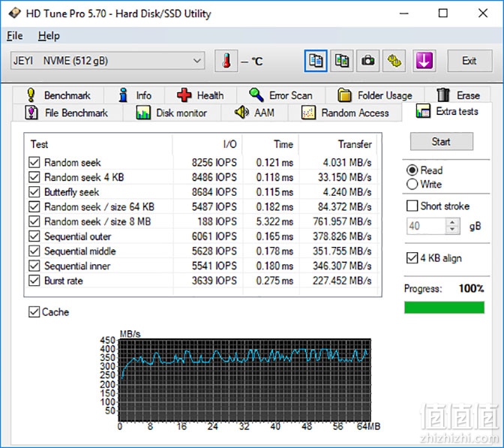Image resolution: width=504 pixels, height=448 pixels.
Task: Click the 761.957 MB/s transfer value
Action: [x=342, y=221]
